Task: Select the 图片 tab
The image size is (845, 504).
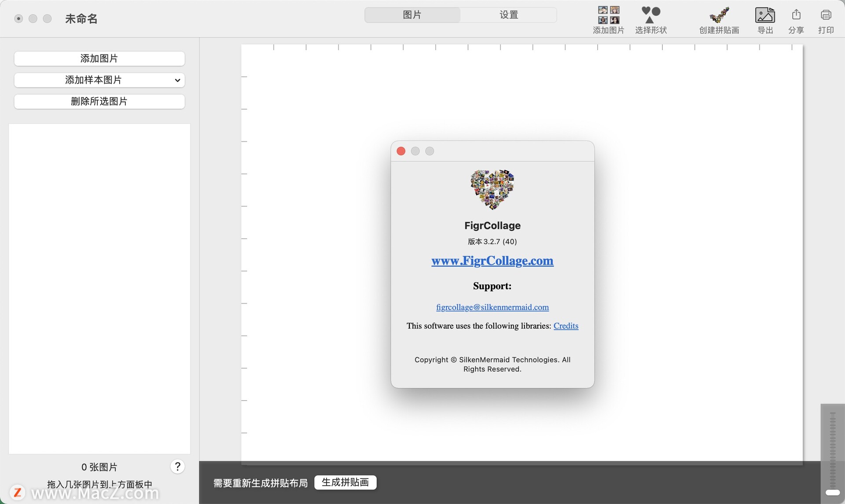Action: point(412,15)
